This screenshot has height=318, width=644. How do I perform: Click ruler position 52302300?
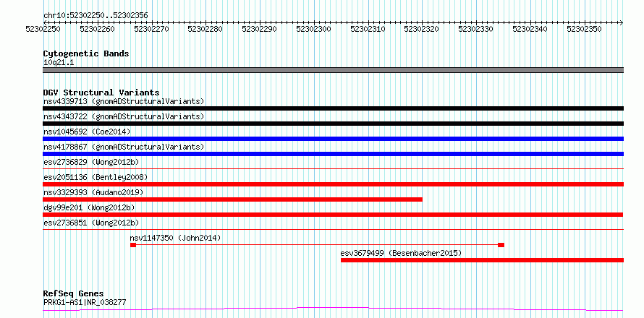(x=313, y=29)
